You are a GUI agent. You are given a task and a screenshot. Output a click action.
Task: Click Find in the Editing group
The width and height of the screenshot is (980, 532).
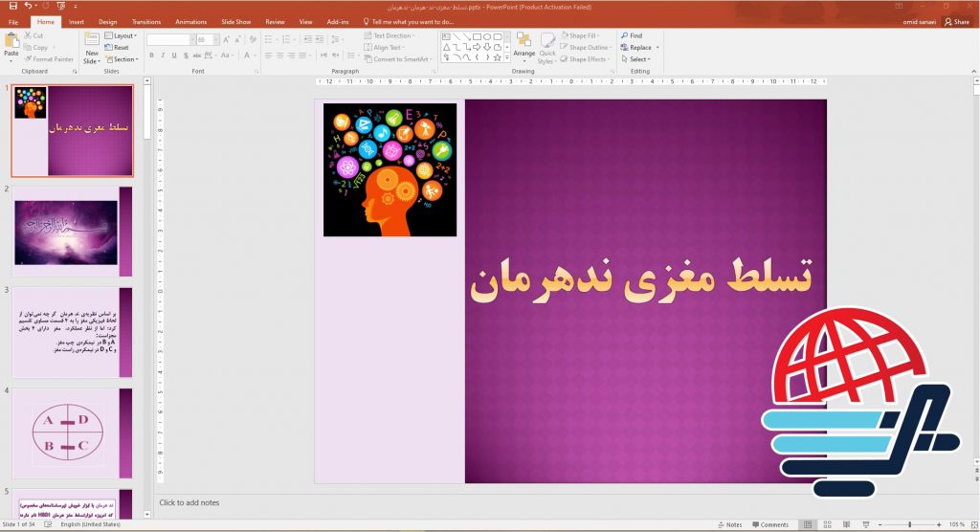click(632, 35)
